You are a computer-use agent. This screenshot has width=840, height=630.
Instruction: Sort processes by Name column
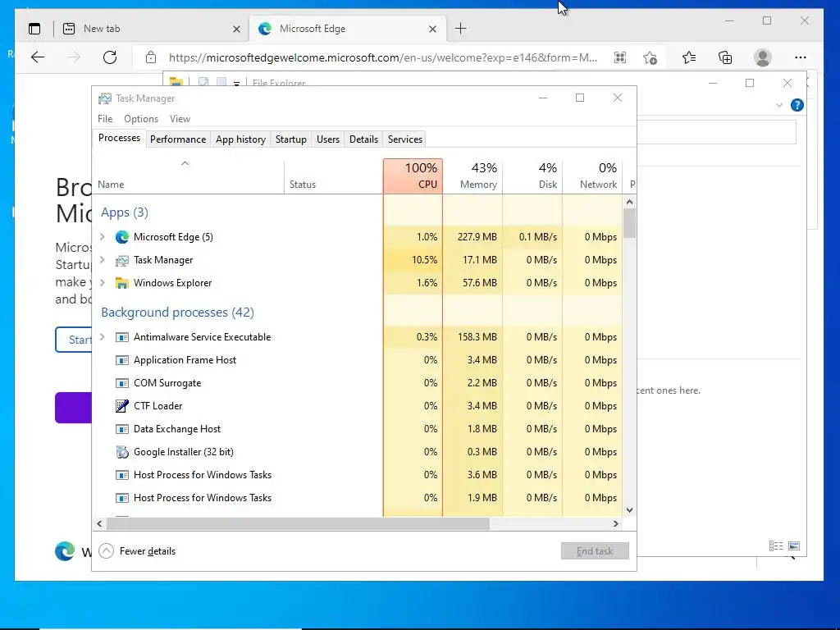pos(188,176)
